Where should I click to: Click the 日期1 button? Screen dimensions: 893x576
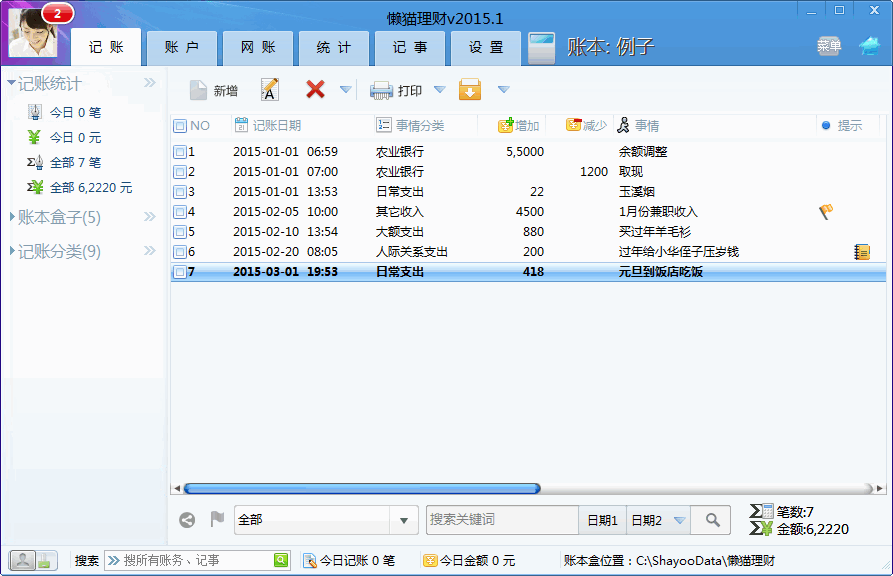tap(602, 520)
